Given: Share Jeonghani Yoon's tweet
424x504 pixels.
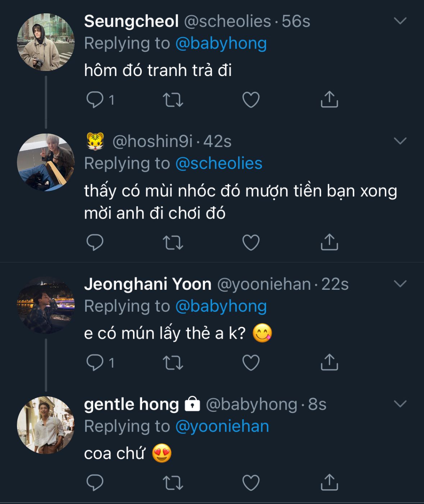Looking at the screenshot, I should (329, 363).
